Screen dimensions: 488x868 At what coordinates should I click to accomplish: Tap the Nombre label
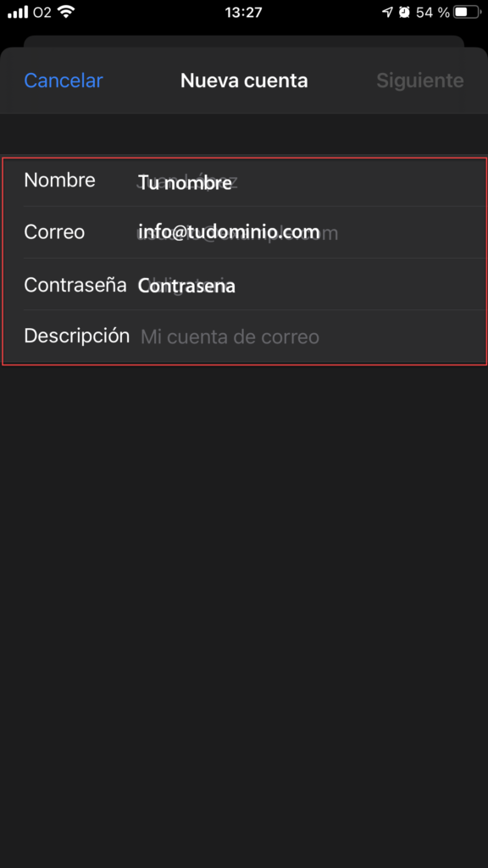click(60, 181)
